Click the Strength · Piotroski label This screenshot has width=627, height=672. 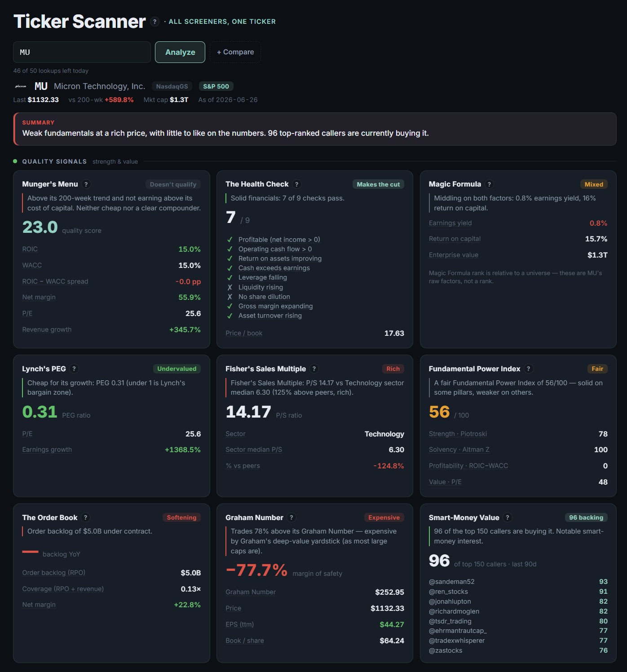[x=458, y=434]
